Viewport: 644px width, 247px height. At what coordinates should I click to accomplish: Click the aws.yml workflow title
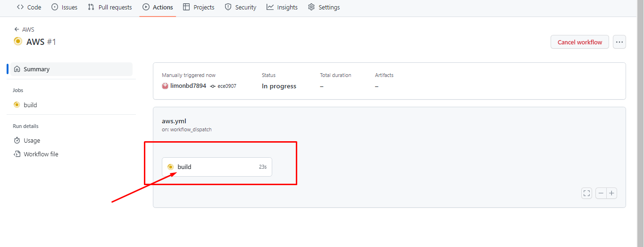(174, 121)
